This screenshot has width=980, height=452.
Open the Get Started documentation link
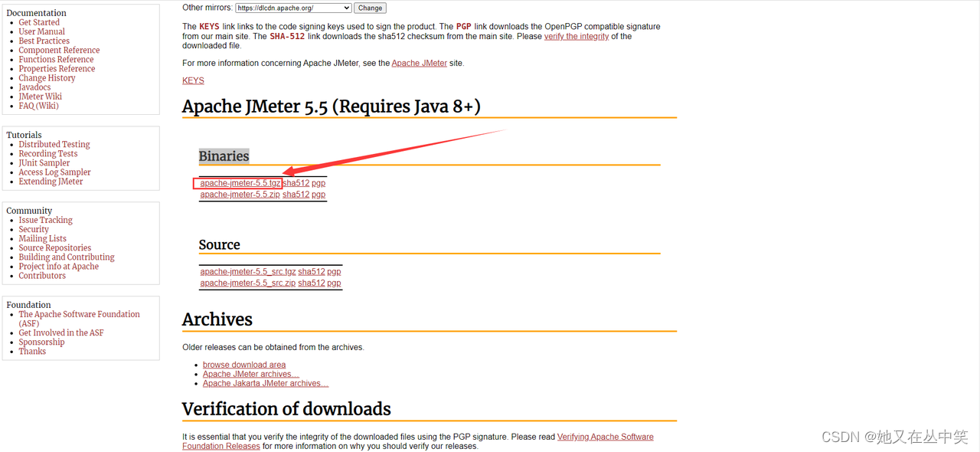point(39,22)
